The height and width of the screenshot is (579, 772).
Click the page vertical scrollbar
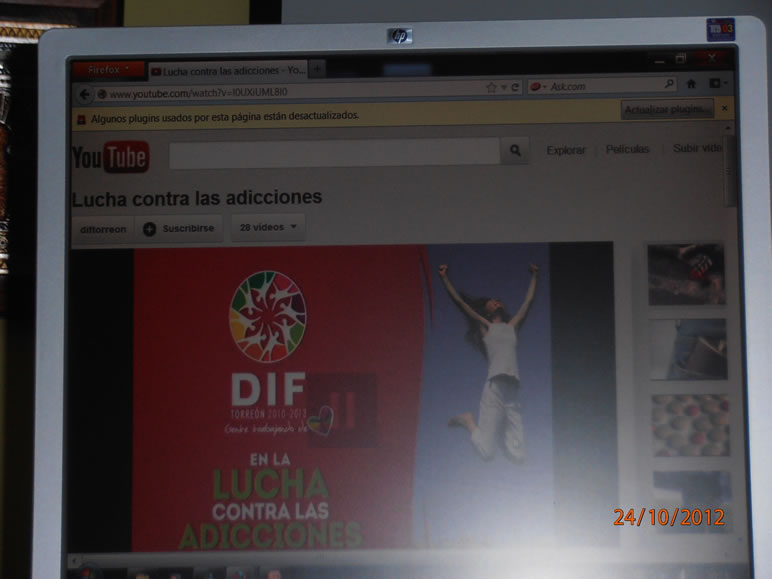coord(729,172)
